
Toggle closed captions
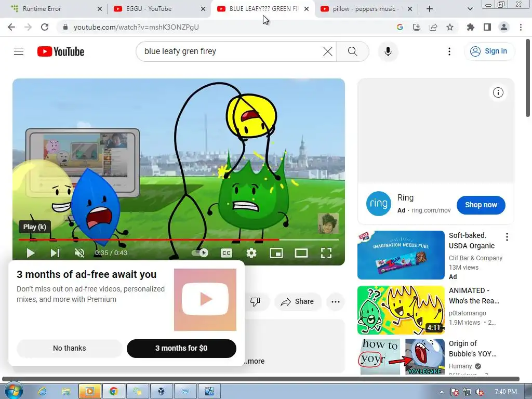pyautogui.click(x=227, y=253)
